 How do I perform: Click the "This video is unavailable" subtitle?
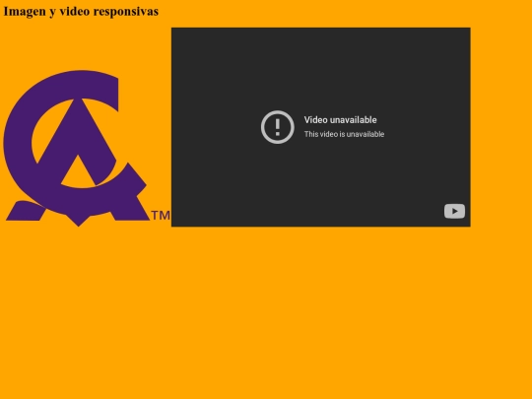tap(344, 134)
